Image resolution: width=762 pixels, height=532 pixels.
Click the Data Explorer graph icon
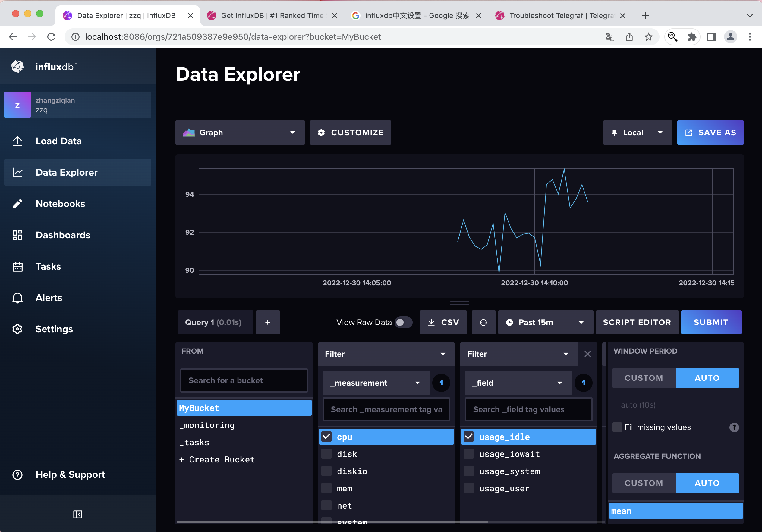pyautogui.click(x=17, y=173)
